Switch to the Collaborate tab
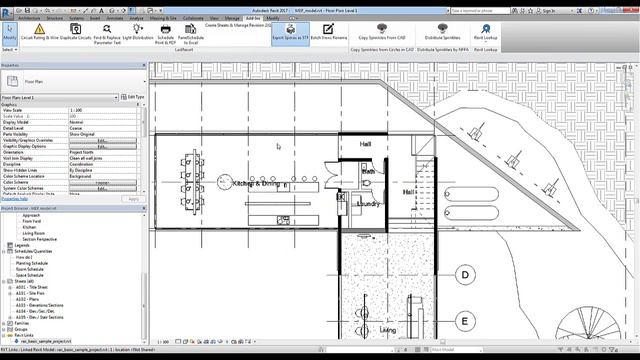This screenshot has height=360, width=640. (193, 18)
